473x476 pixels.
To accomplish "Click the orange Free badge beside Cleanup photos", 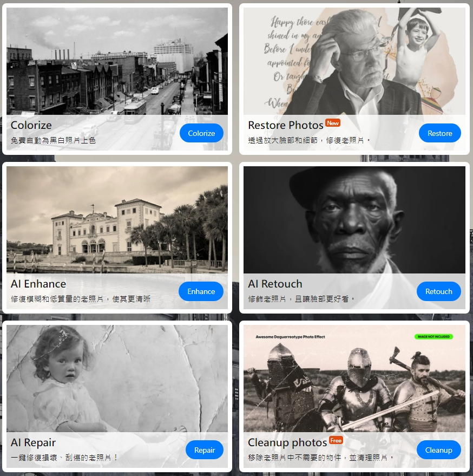I will pos(336,440).
